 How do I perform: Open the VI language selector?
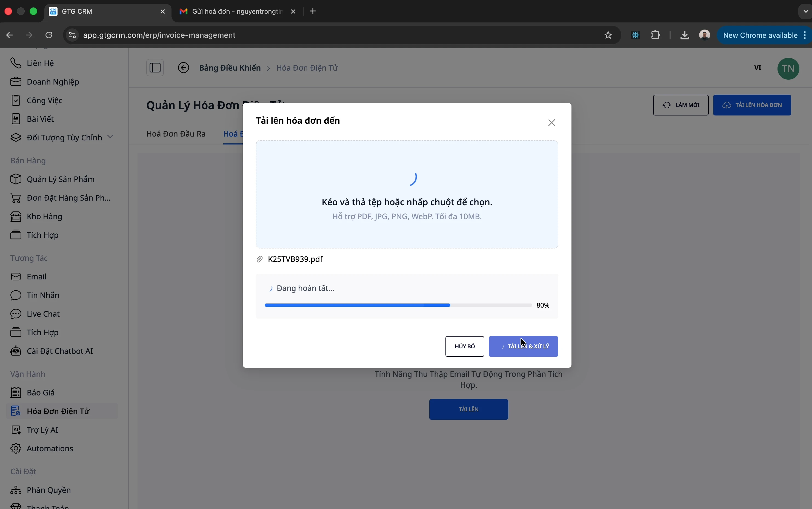758,68
